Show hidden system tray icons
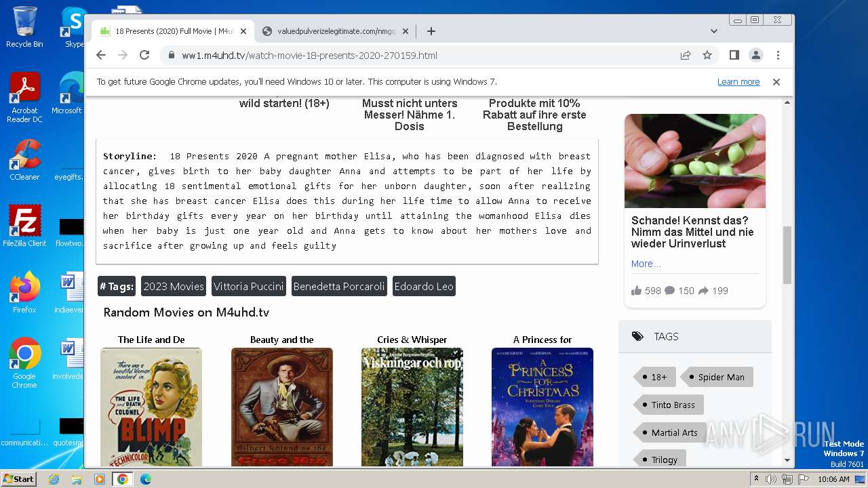 pyautogui.click(x=756, y=479)
